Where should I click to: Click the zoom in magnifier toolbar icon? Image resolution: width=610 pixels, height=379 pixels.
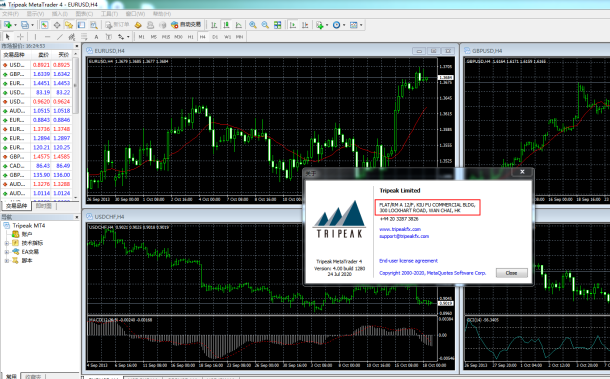click(253, 25)
